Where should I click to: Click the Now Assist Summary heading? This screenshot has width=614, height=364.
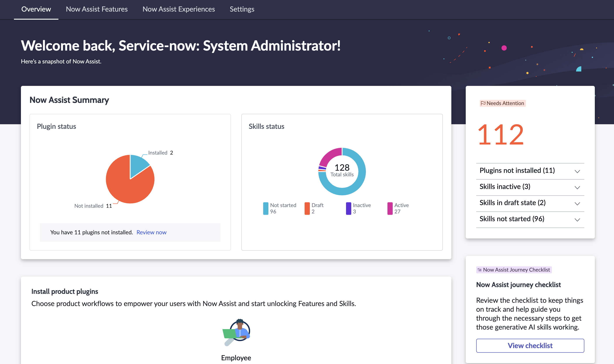[69, 100]
